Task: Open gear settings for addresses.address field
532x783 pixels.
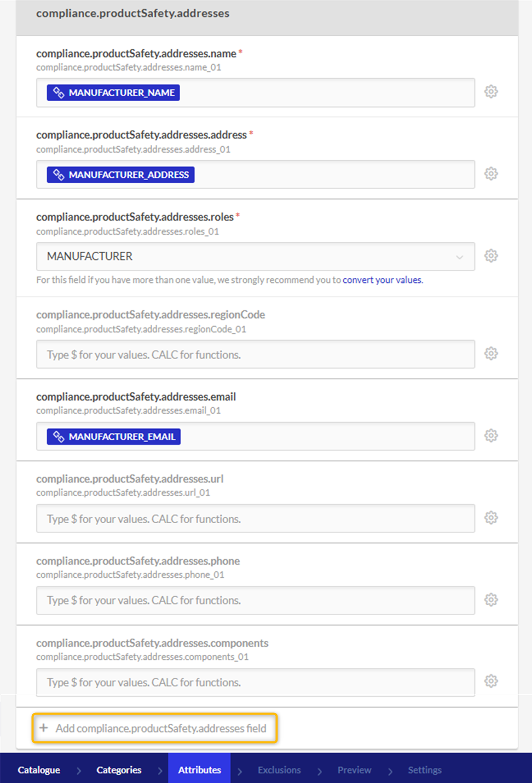Action: click(491, 174)
